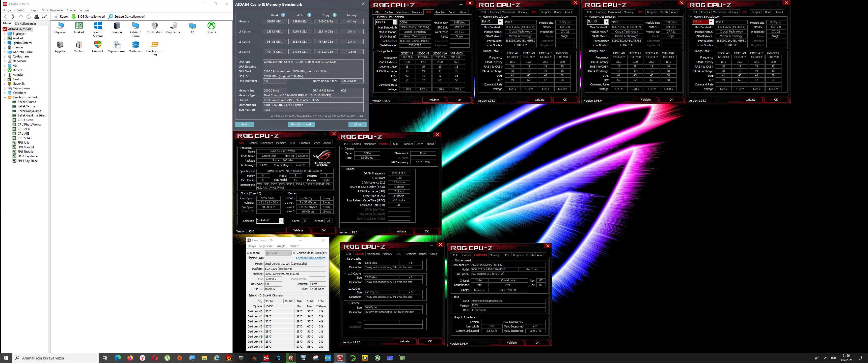Open Araçlar menu in AIDA64
The width and height of the screenshot is (868, 363).
click(71, 10)
